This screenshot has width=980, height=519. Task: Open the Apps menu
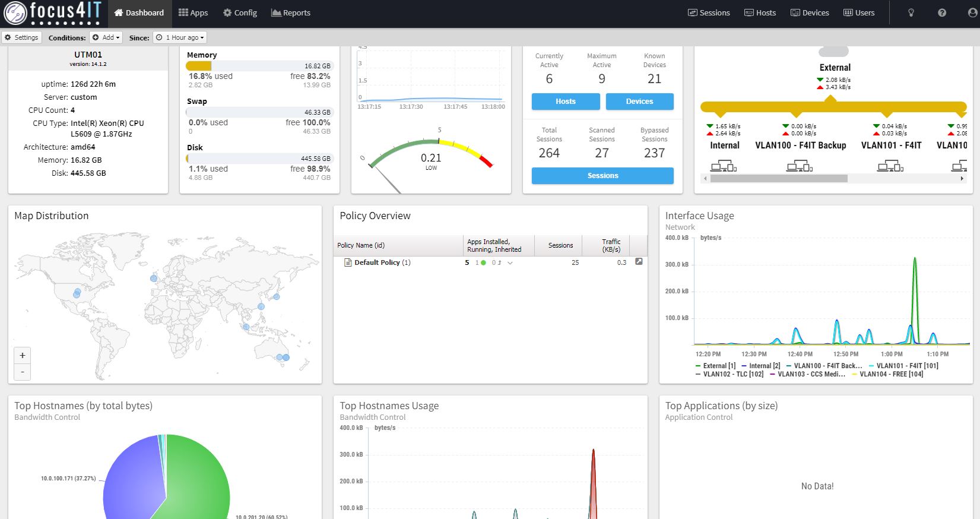point(194,13)
